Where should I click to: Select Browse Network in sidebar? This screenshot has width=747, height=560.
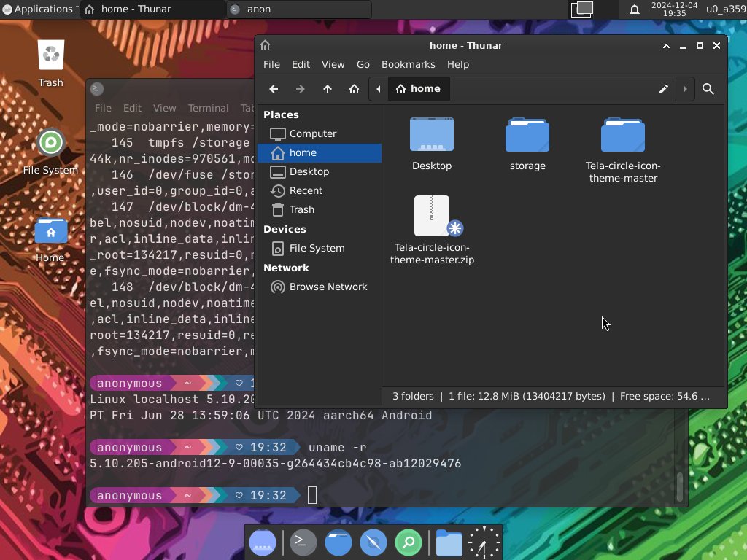(320, 287)
